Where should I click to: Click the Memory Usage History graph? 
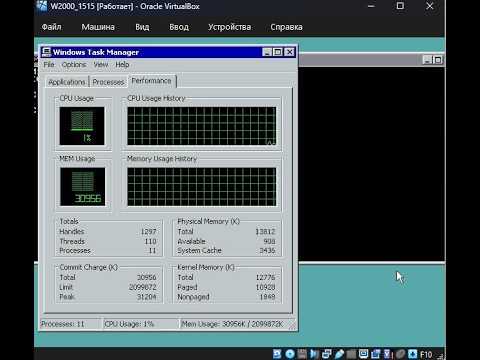(x=202, y=187)
